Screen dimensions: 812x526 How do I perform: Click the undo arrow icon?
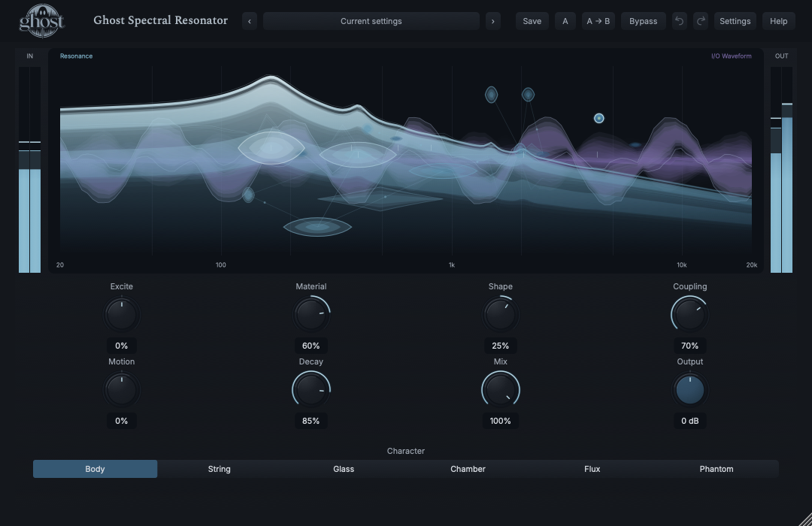pos(680,21)
